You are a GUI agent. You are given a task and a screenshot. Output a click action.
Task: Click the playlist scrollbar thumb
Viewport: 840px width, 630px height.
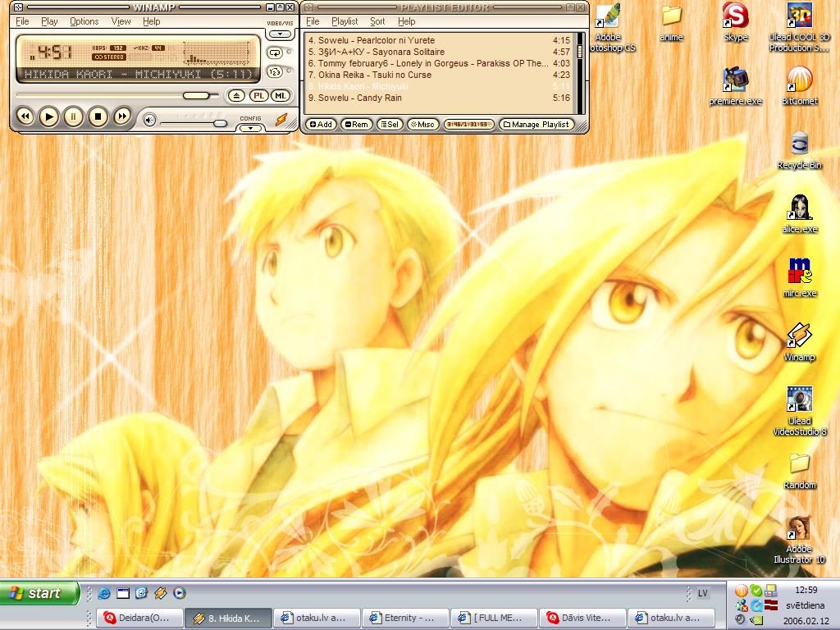coord(580,52)
